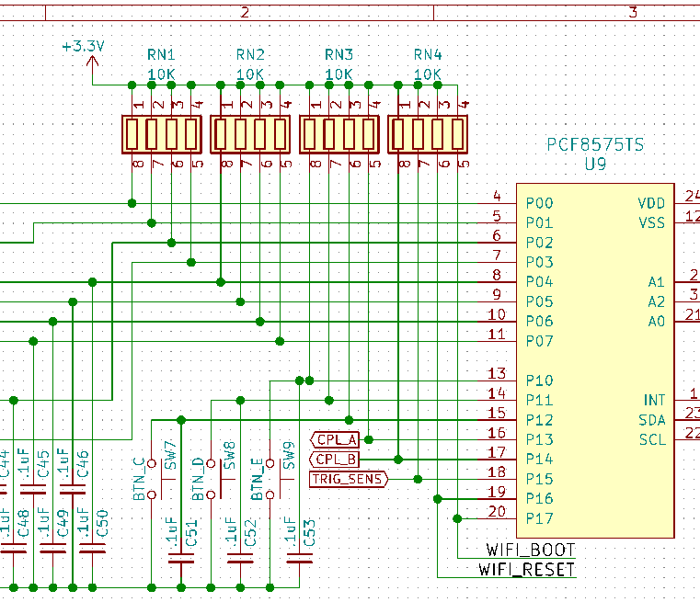Select the VDD pin label on U9
700x602 pixels.
(x=651, y=203)
